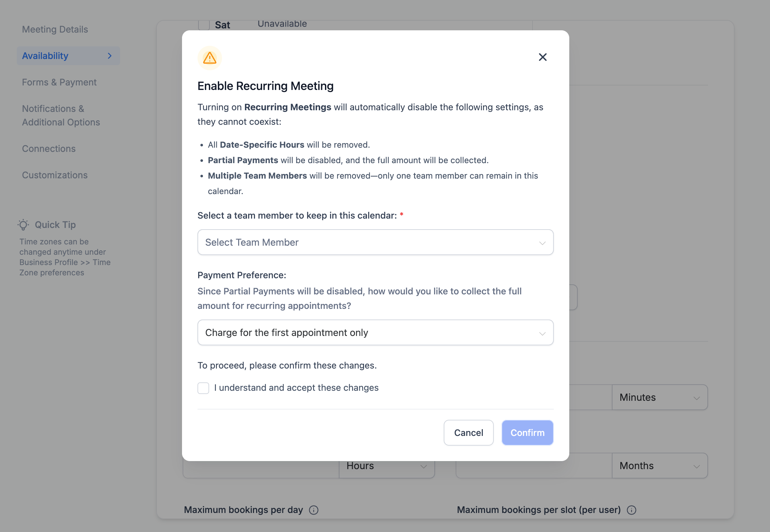
Task: Click info icon beside Maximum bookings per slot
Action: pos(631,510)
